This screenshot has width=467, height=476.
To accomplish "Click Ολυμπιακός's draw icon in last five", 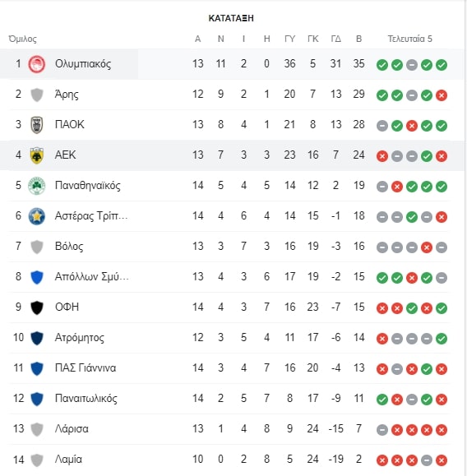I will pyautogui.click(x=411, y=65).
